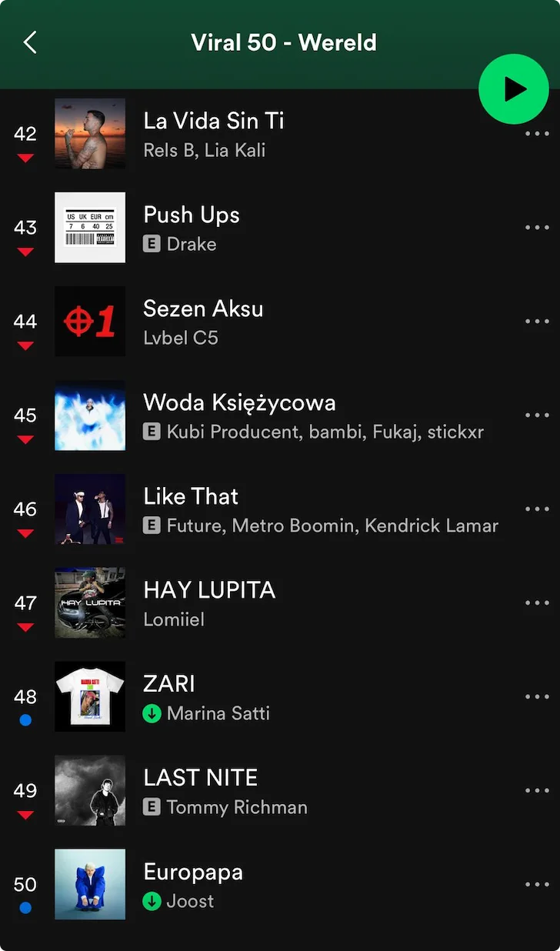Tap the downloaded icon beside Joost

point(152,901)
